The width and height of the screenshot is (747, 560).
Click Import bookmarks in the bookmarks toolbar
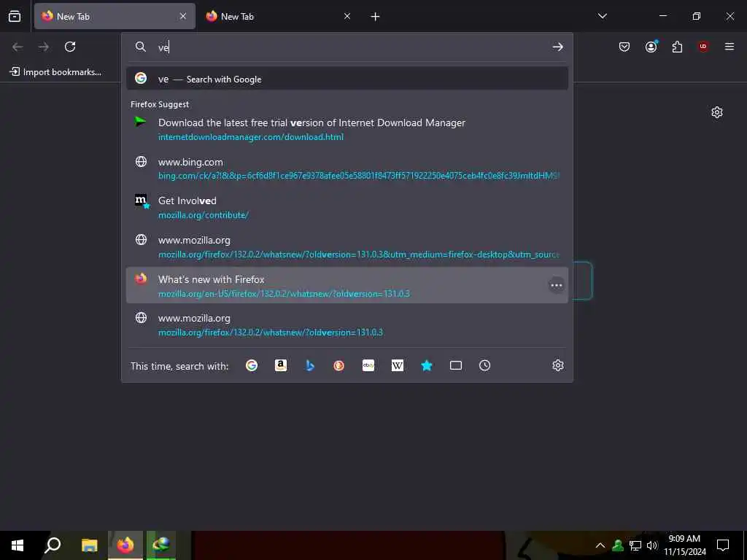[x=55, y=72]
